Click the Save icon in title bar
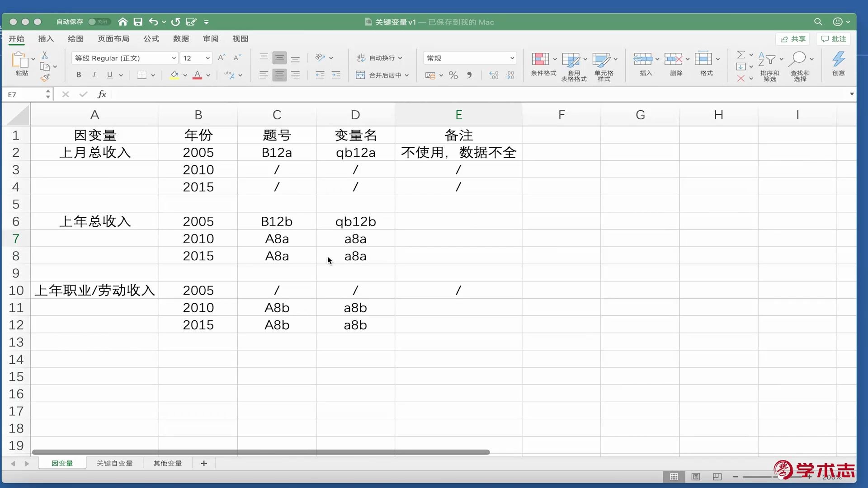868x488 pixels. pyautogui.click(x=138, y=22)
